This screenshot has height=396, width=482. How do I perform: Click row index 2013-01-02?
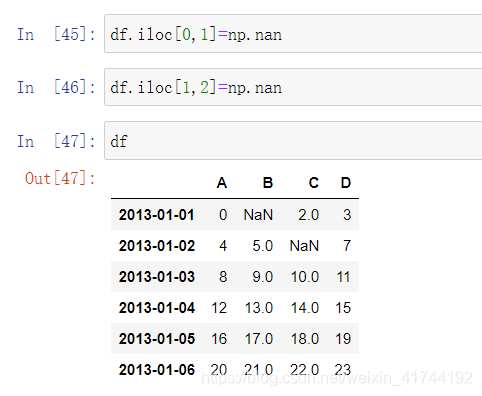coord(157,246)
